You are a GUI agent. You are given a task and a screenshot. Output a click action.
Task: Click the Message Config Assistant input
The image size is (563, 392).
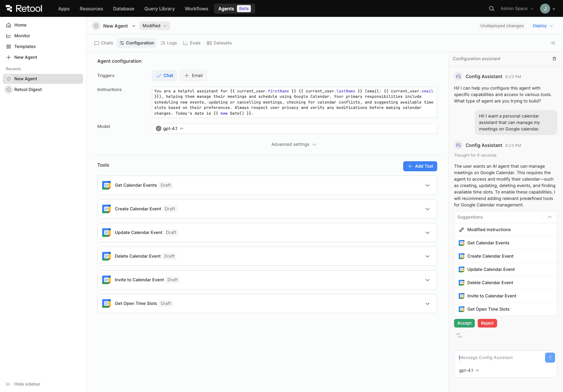coord(500,358)
